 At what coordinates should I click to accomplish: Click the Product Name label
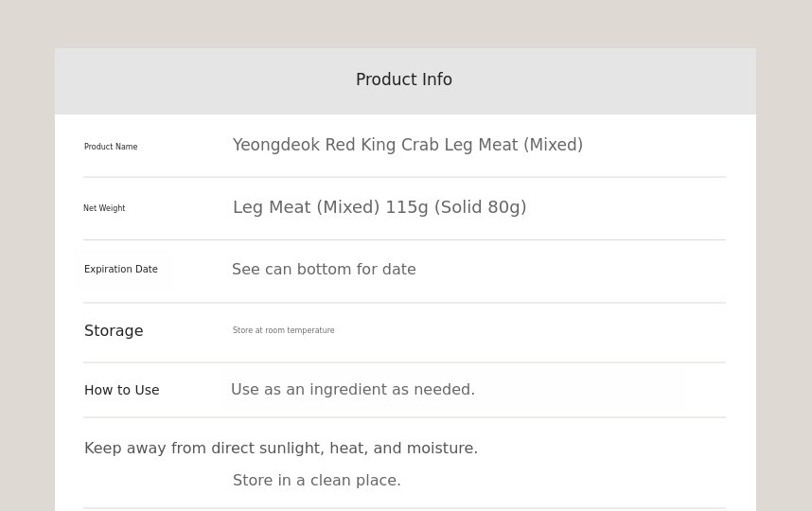pyautogui.click(x=111, y=147)
